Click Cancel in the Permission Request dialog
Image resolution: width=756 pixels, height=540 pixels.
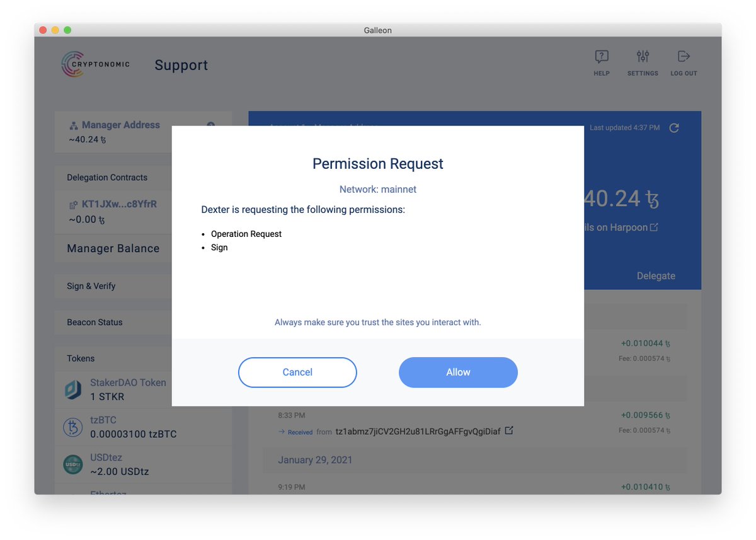coord(297,372)
